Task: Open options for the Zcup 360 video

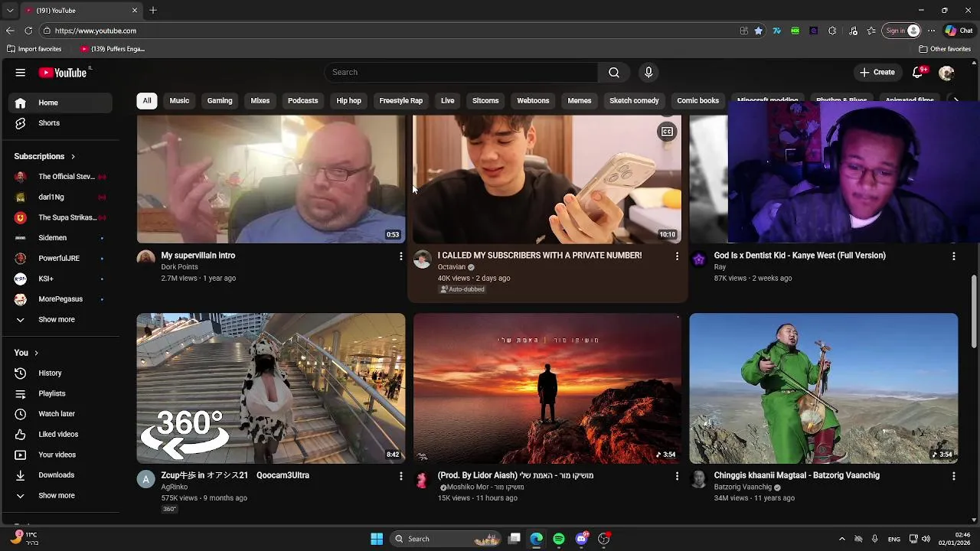Action: tap(400, 476)
